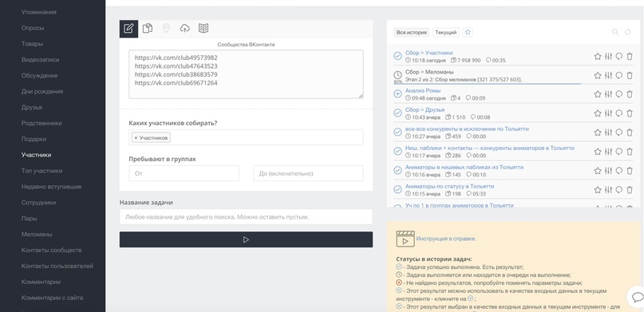Restart the 'Сбор > Друзья' task

pyautogui.click(x=619, y=113)
